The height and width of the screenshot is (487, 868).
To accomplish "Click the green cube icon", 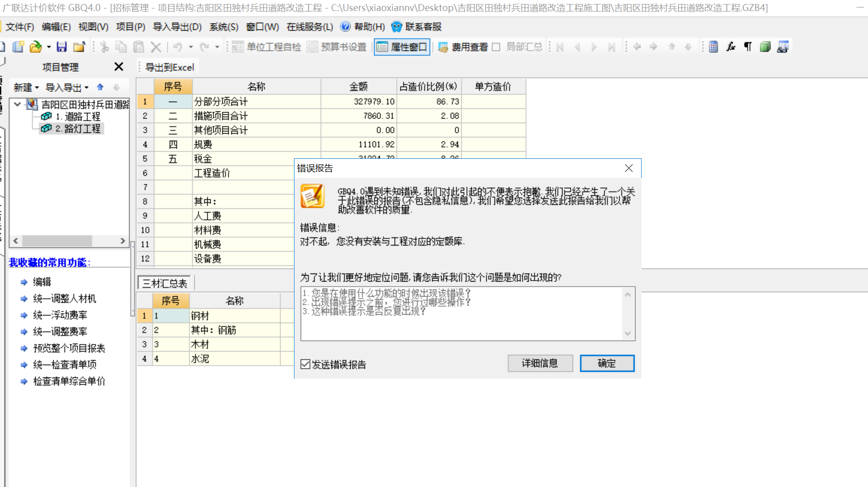I will (x=765, y=47).
